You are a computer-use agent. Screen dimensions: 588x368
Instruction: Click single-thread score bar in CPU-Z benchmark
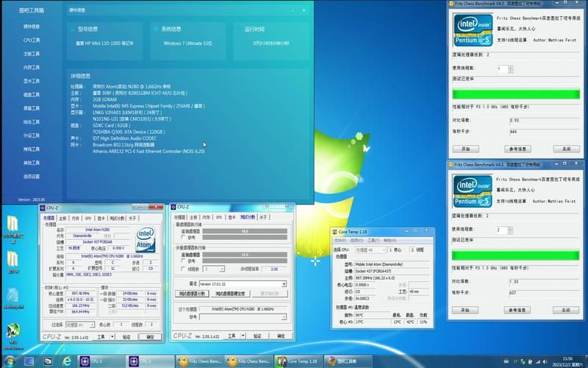tap(245, 232)
